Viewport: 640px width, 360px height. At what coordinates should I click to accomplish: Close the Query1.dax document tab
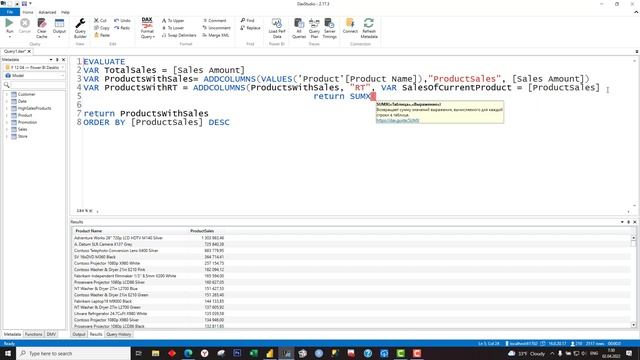(29, 51)
